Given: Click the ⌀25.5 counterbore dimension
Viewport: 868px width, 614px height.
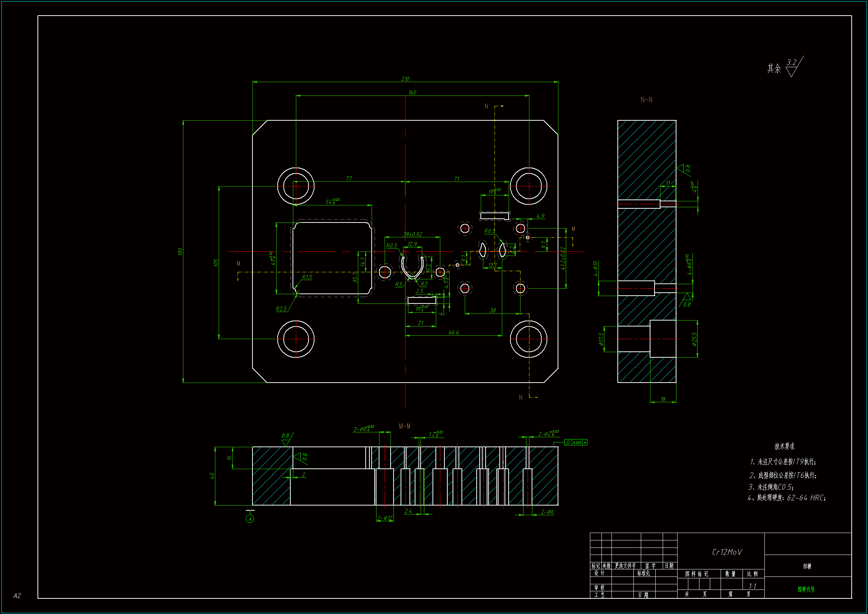Looking at the screenshot, I should pos(695,339).
